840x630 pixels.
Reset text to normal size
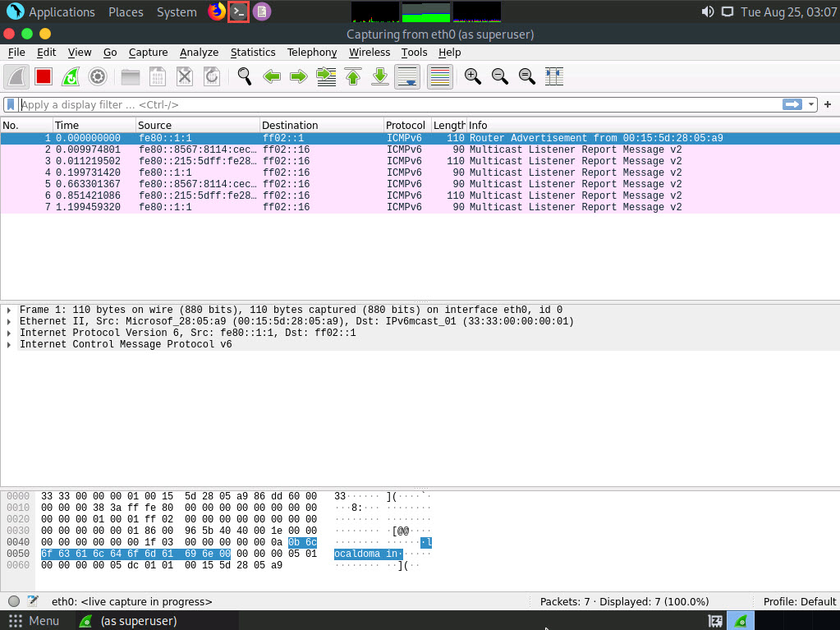[527, 76]
